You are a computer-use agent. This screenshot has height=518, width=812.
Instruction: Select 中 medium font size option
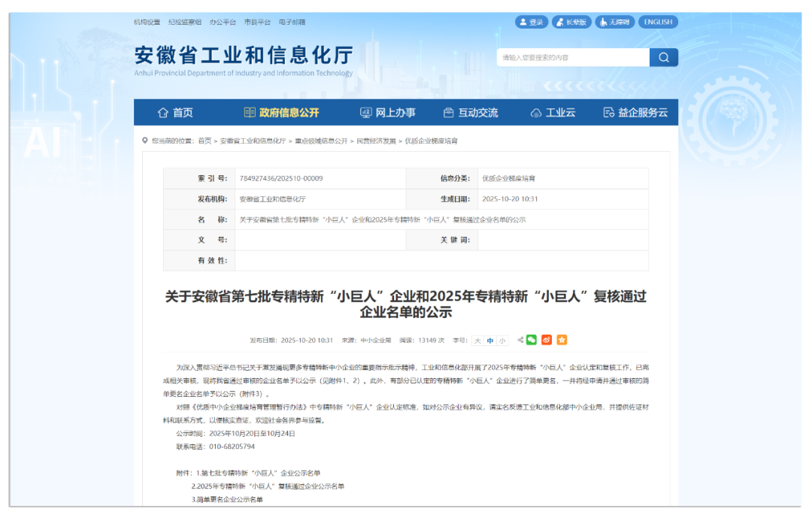click(490, 340)
